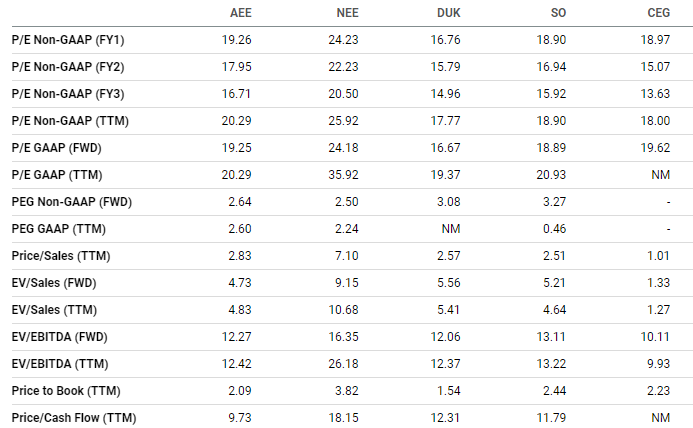Click the Price to Book (TTM) label
Viewport: 693px width, 428px height.
tap(66, 391)
